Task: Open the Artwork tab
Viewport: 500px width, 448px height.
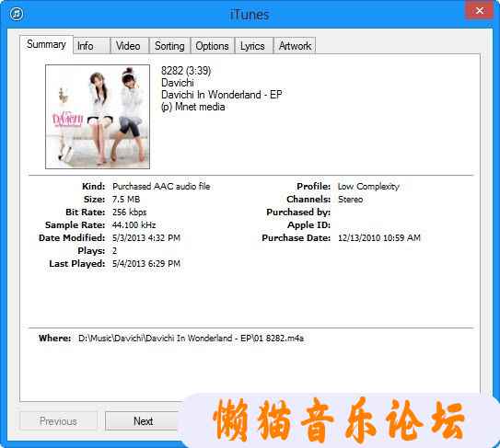Action: click(295, 46)
